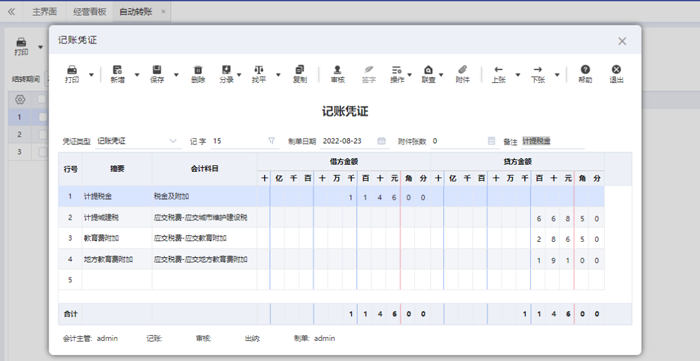Image resolution: width=700 pixels, height=361 pixels.
Task: Toggle the header checkbox beside gear icon
Action: click(43, 99)
